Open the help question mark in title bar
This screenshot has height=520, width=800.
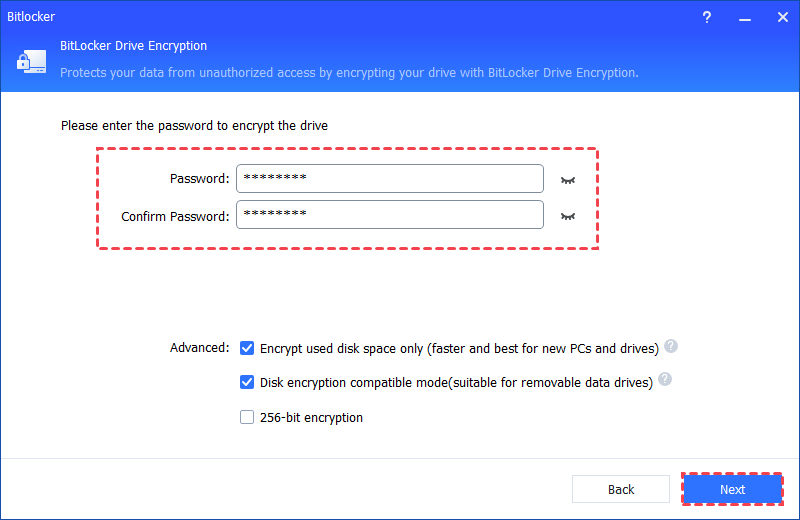pyautogui.click(x=708, y=18)
